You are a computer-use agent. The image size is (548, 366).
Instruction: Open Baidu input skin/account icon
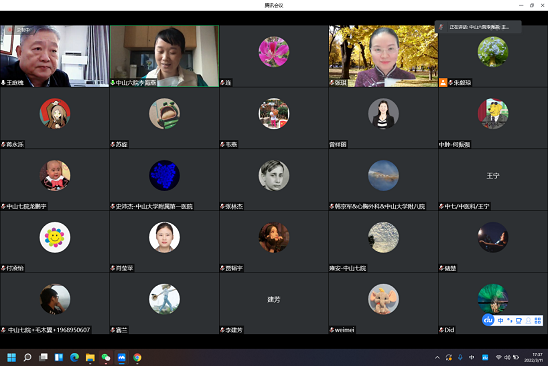[x=528, y=320]
